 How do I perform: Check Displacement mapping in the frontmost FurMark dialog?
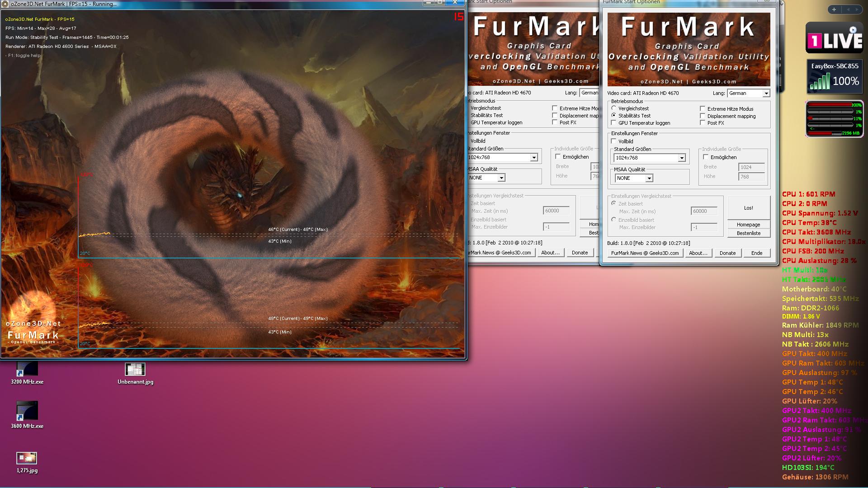[703, 116]
